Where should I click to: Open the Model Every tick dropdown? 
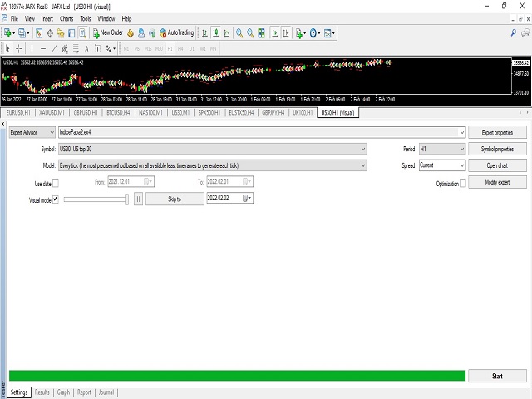coord(213,165)
